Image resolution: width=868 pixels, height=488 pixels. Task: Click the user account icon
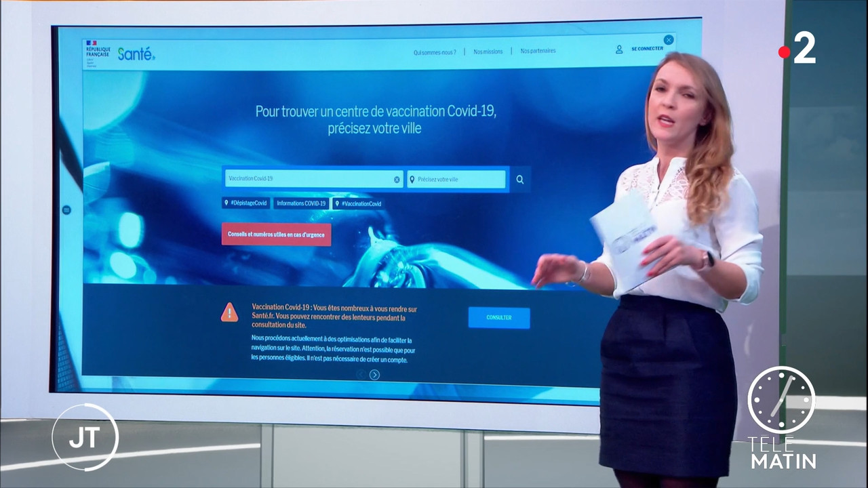click(619, 49)
